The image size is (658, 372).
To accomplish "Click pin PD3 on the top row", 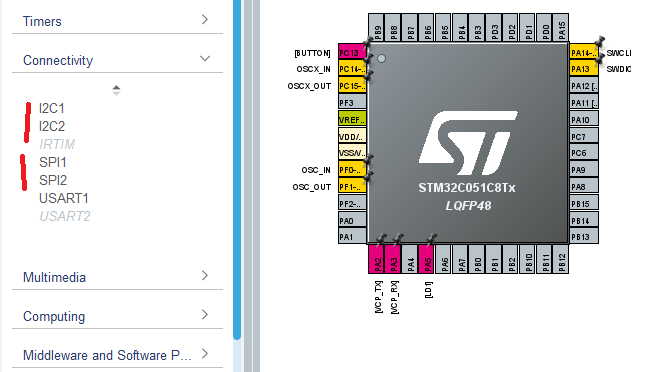I will coord(494,28).
